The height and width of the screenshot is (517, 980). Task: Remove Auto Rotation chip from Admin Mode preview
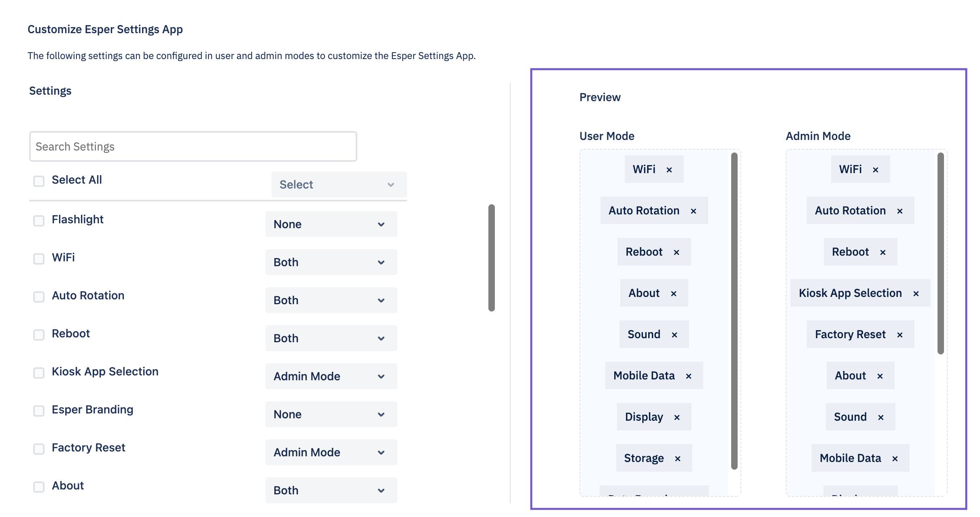900,210
